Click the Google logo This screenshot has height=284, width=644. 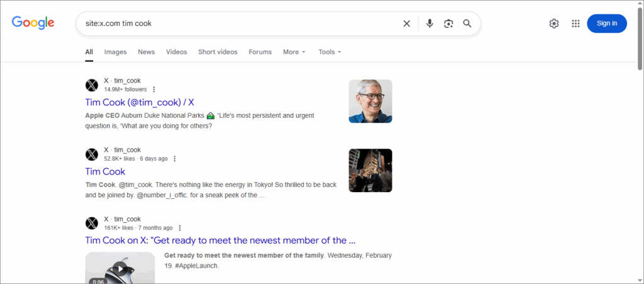point(33,23)
